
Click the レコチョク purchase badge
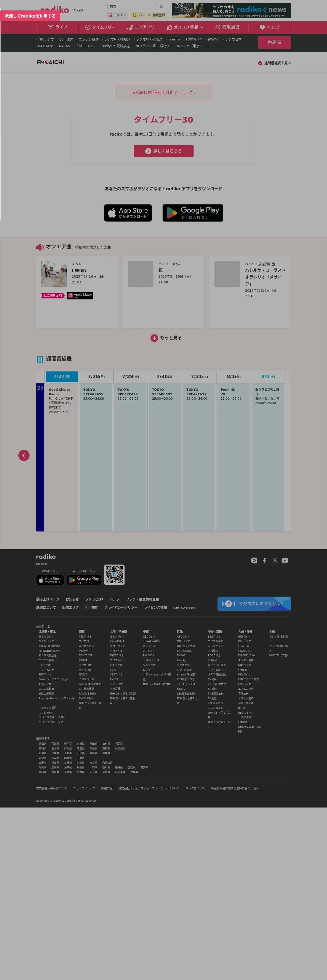53,296
